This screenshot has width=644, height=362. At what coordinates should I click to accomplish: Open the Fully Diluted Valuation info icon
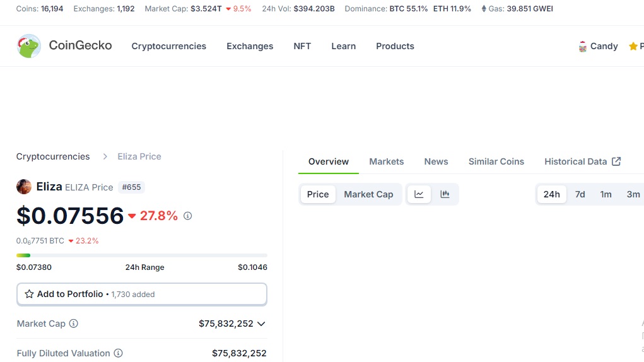click(119, 353)
